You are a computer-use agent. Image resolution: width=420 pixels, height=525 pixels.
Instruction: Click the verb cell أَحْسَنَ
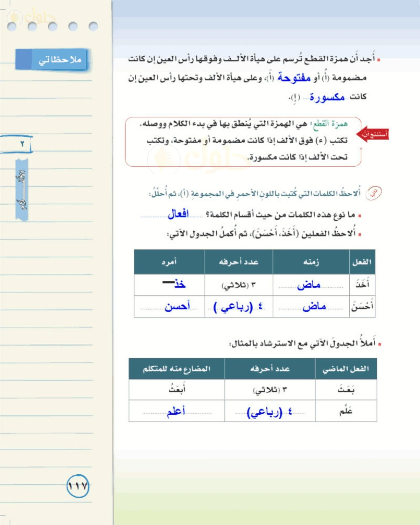tap(362, 306)
